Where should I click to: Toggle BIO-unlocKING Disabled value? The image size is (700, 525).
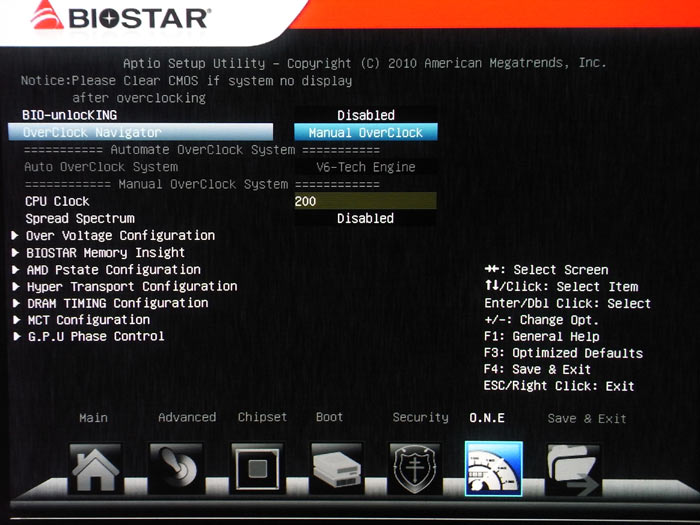pos(366,115)
